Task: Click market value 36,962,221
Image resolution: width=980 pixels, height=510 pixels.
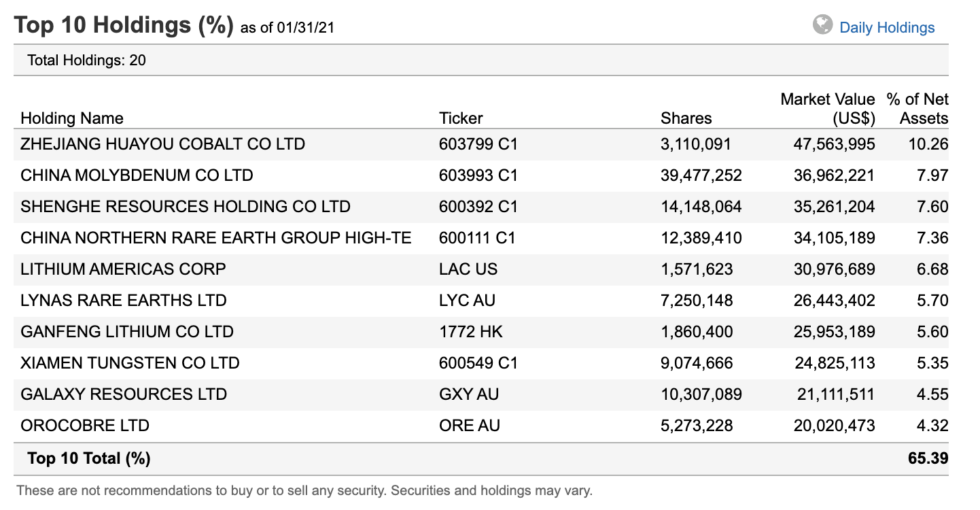Action: pyautogui.click(x=835, y=175)
